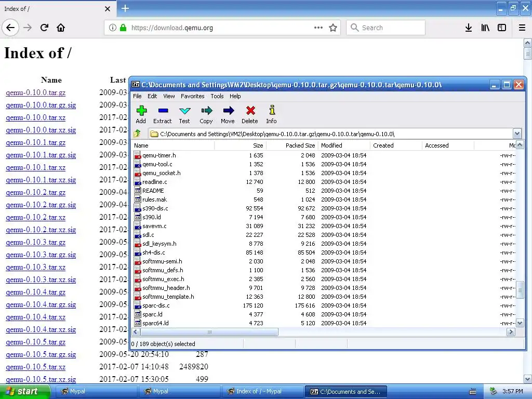The width and height of the screenshot is (532, 399).
Task: Click the 7-Zip horizontal scrollbar right arrow
Action: tap(511, 332)
